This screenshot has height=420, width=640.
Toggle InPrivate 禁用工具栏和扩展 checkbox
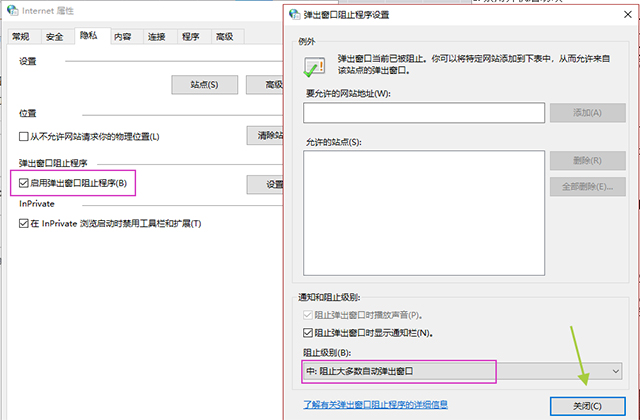24,223
